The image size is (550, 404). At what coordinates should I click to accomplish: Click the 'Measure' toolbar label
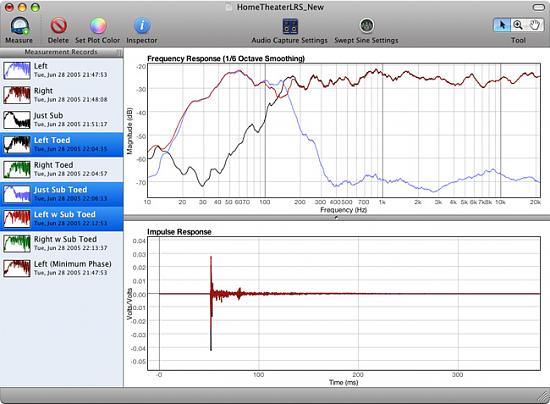[x=19, y=40]
